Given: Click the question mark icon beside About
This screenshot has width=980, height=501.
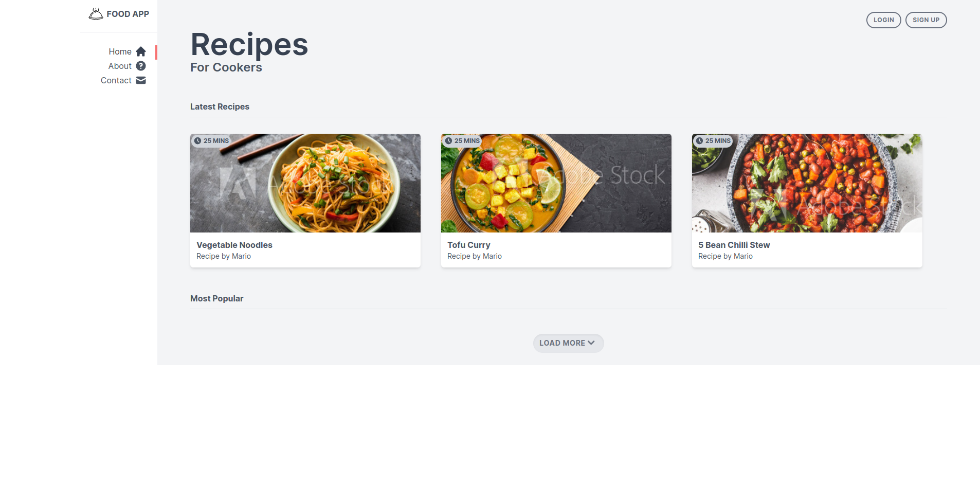Looking at the screenshot, I should pos(140,66).
